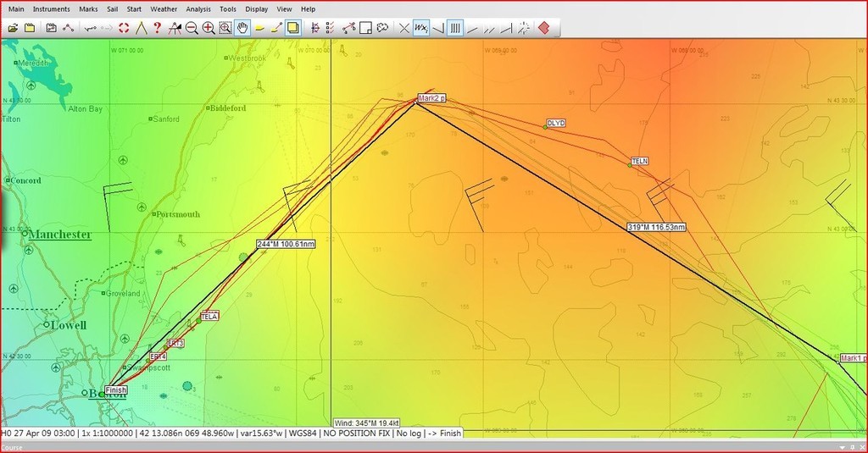Zoom out with the minus magnifier
The width and height of the screenshot is (868, 453).
tap(192, 28)
